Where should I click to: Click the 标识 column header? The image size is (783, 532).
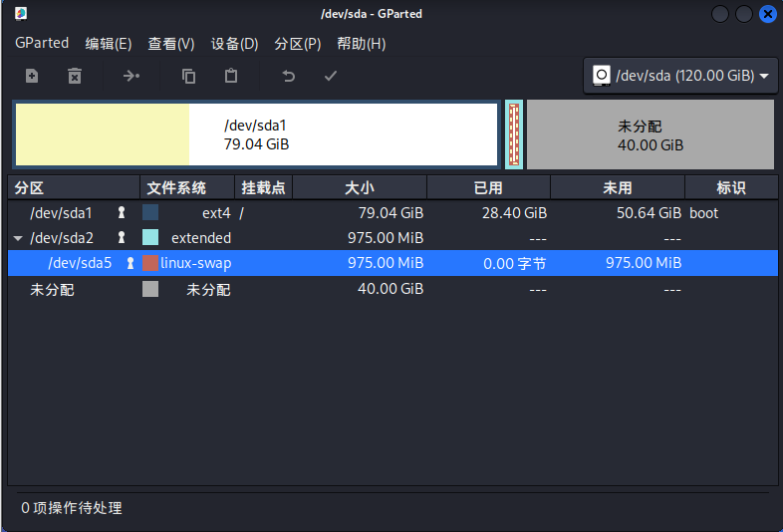point(731,188)
